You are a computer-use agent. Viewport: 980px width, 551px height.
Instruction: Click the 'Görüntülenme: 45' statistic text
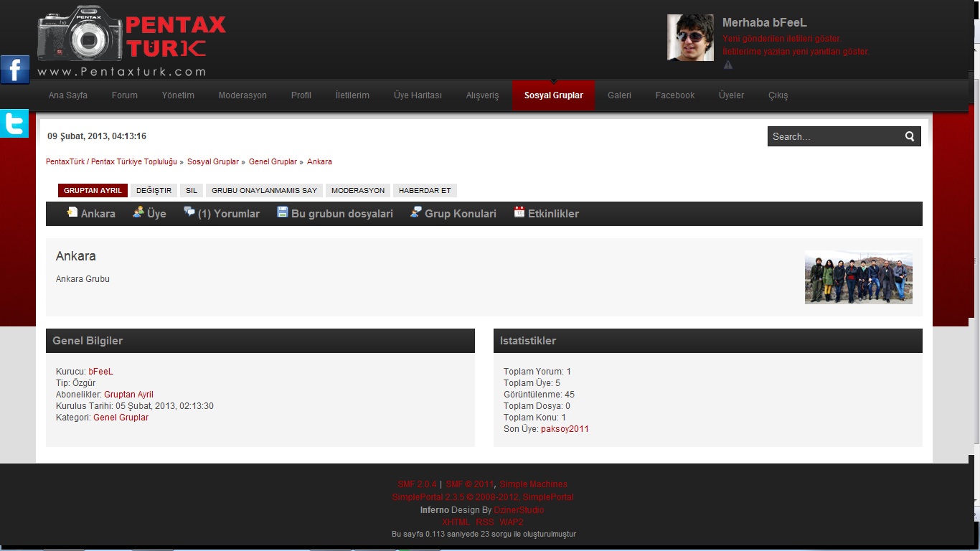click(539, 395)
